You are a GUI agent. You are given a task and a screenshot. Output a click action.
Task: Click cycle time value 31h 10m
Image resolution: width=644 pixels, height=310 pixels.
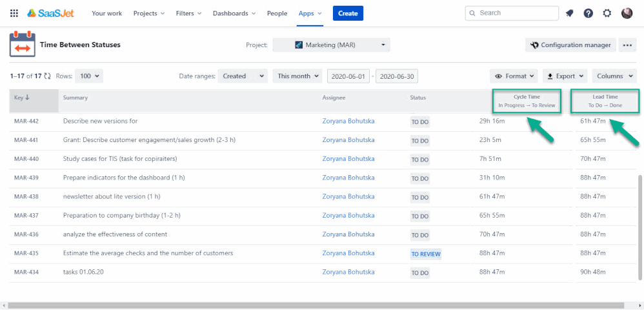click(492, 178)
